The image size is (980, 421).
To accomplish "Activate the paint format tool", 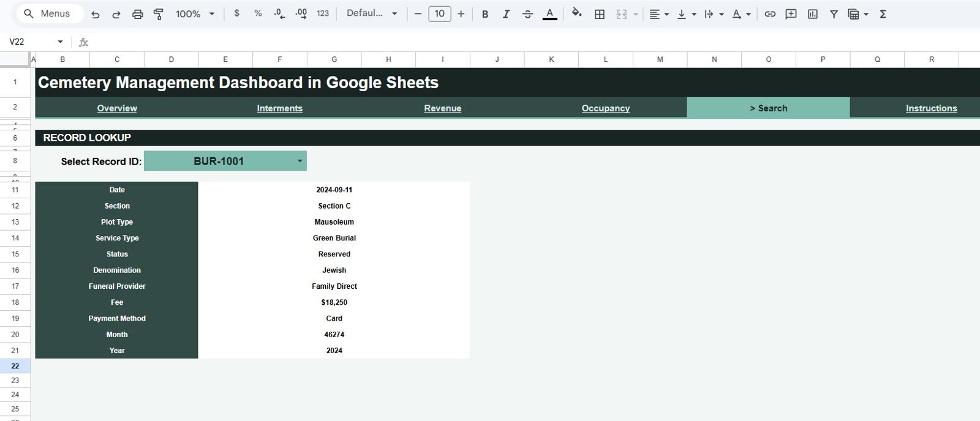I will click(x=159, y=14).
